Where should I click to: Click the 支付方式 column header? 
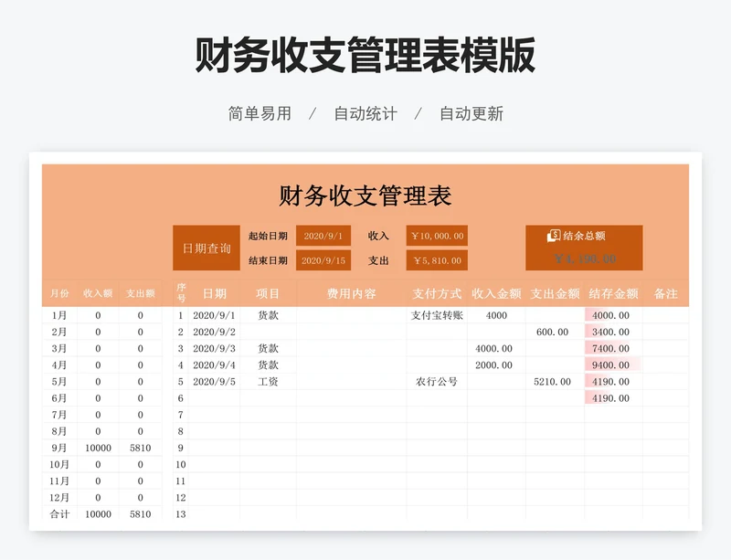coord(437,293)
